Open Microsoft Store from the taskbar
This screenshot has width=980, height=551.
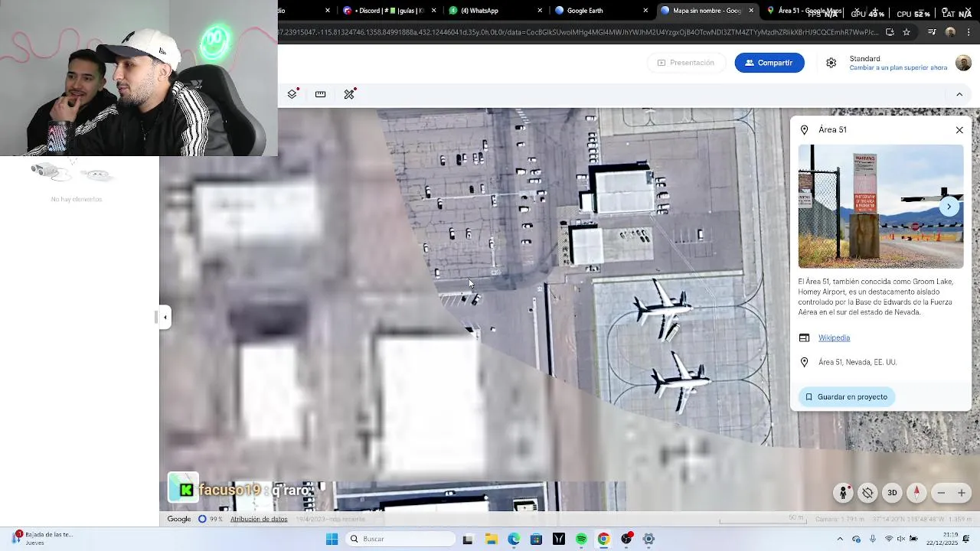536,539
